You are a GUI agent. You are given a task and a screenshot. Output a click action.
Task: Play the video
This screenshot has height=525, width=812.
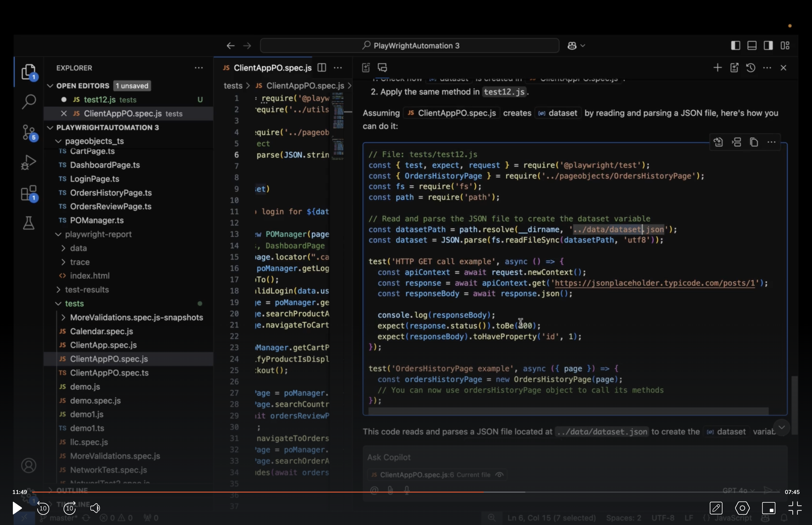pyautogui.click(x=17, y=508)
